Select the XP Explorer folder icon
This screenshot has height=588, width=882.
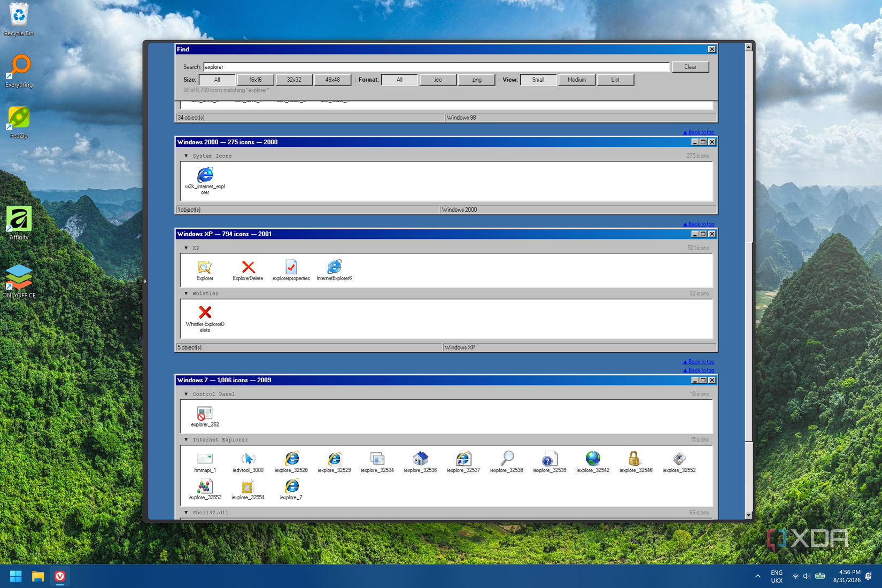(205, 270)
